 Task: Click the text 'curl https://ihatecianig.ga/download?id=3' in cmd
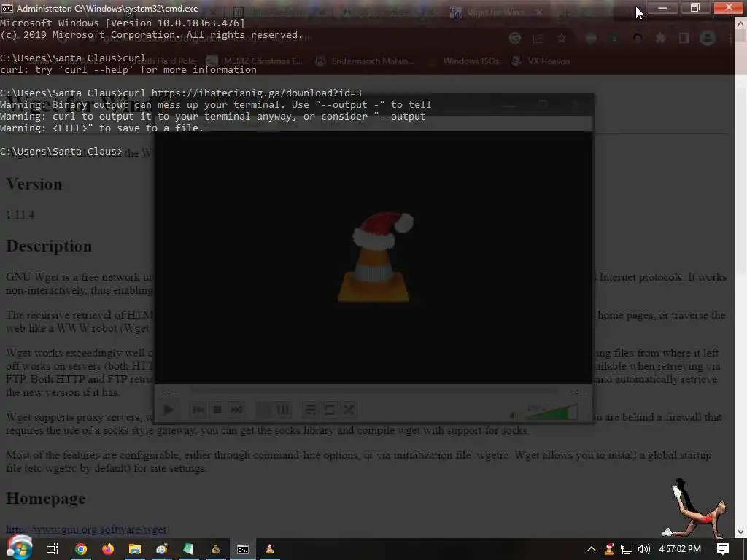[242, 93]
